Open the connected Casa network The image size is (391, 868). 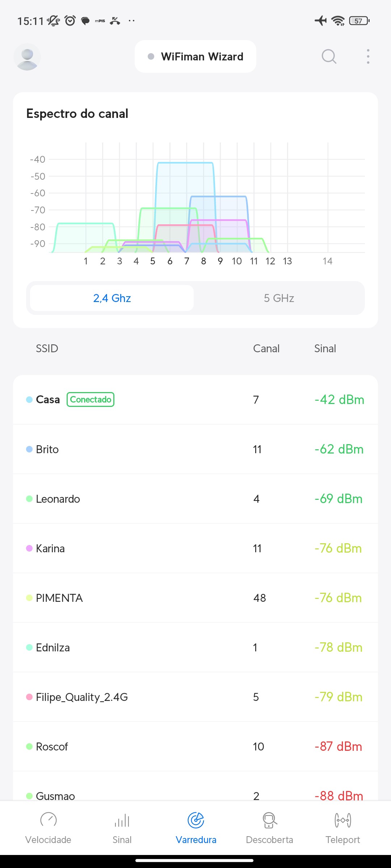point(195,400)
